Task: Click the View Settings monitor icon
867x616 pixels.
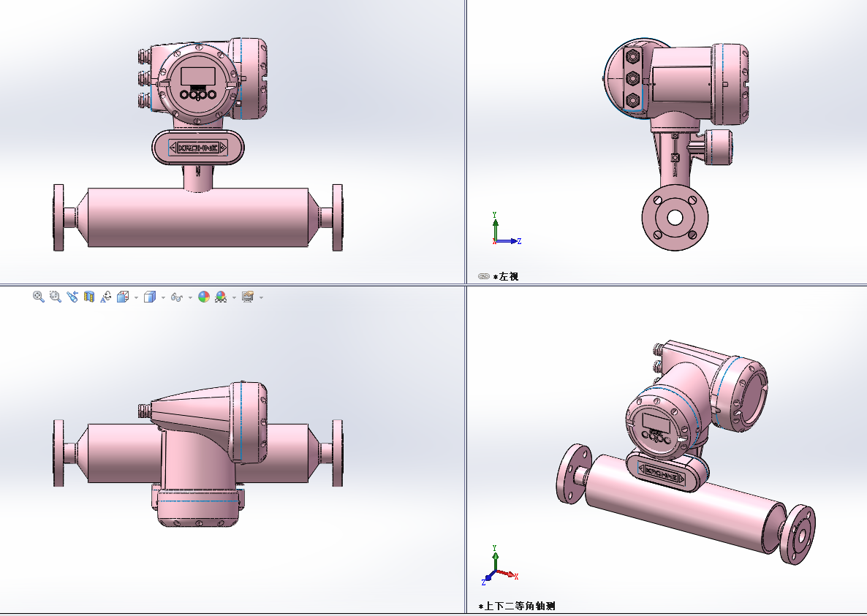Action: [248, 297]
